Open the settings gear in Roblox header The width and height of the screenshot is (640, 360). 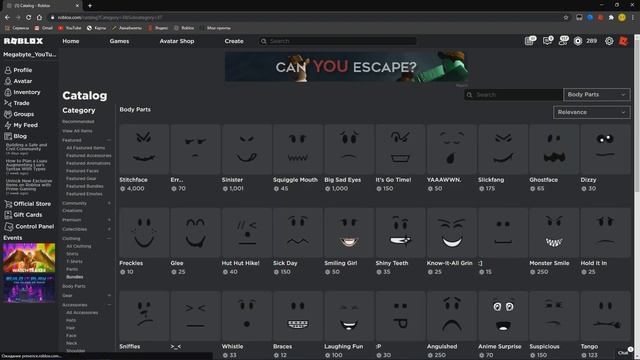coord(609,41)
